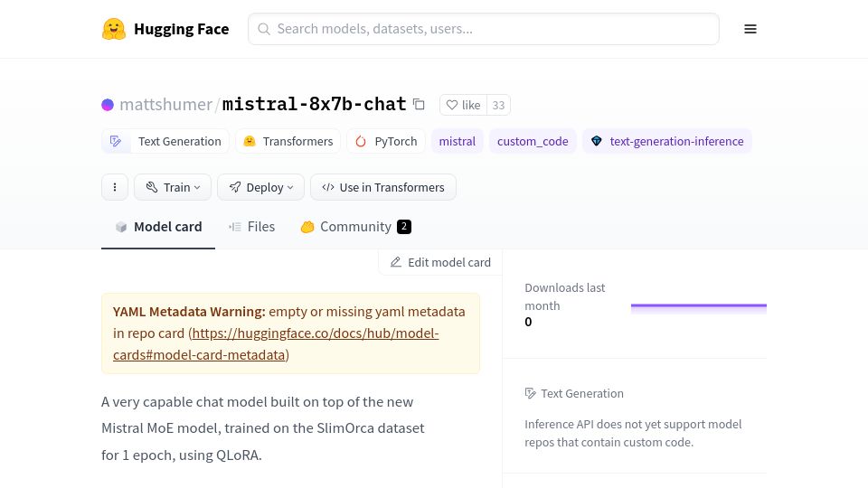Click Use in Transformers button
Viewport: 868px width, 488px height.
tap(383, 187)
